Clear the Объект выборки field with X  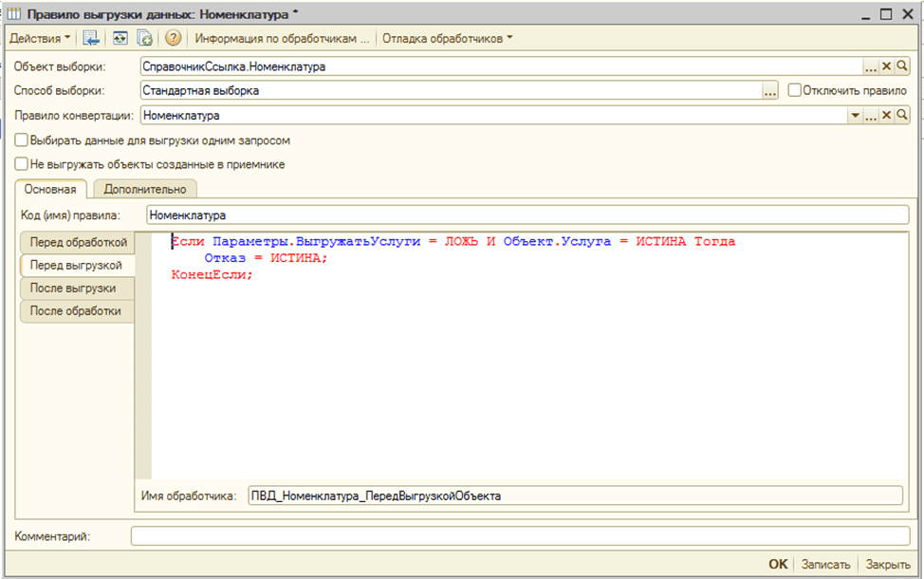coord(887,66)
